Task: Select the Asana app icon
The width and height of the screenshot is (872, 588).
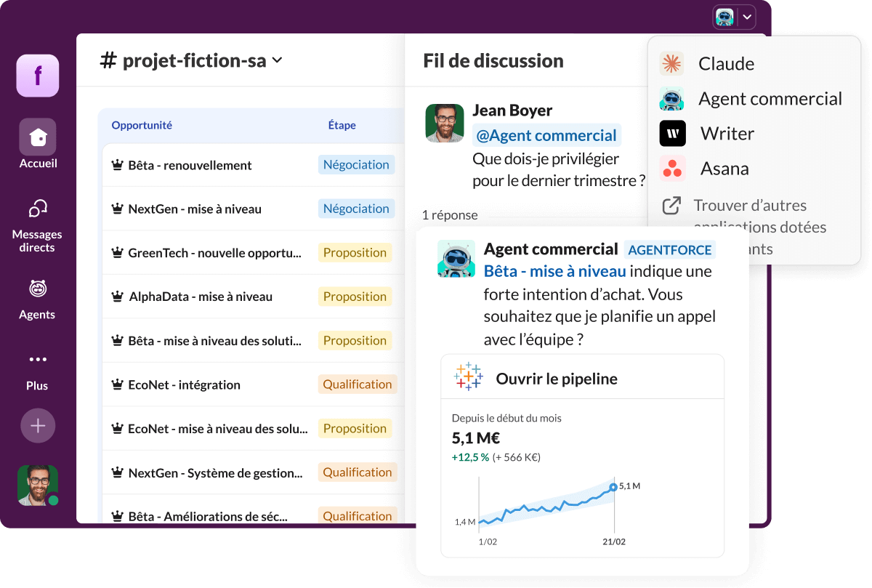Action: (x=672, y=168)
